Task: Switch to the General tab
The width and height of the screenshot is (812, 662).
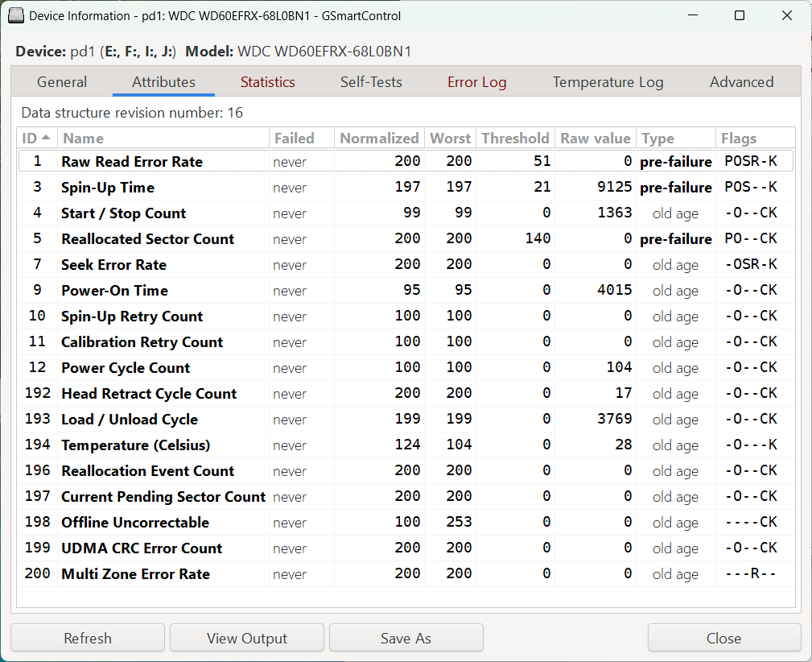Action: (x=62, y=82)
